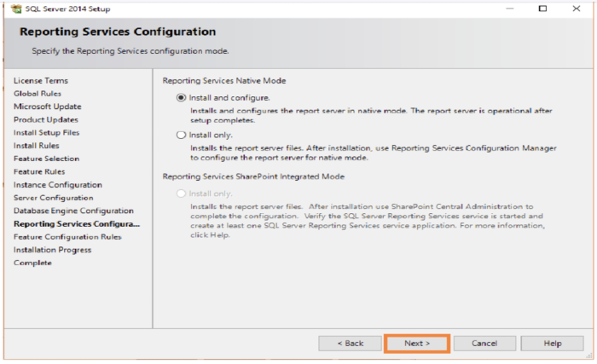Select Server Configuration in the sidebar
This screenshot has height=364, width=597.
click(53, 198)
